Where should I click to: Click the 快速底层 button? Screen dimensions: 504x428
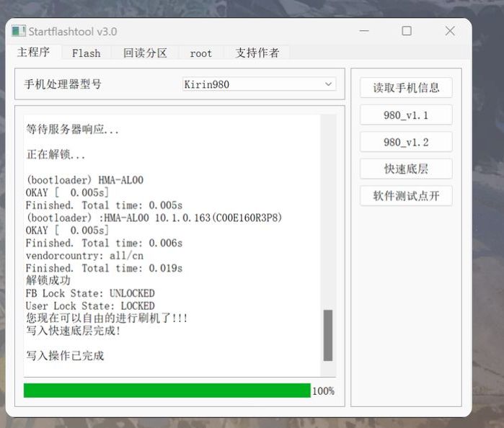(406, 169)
